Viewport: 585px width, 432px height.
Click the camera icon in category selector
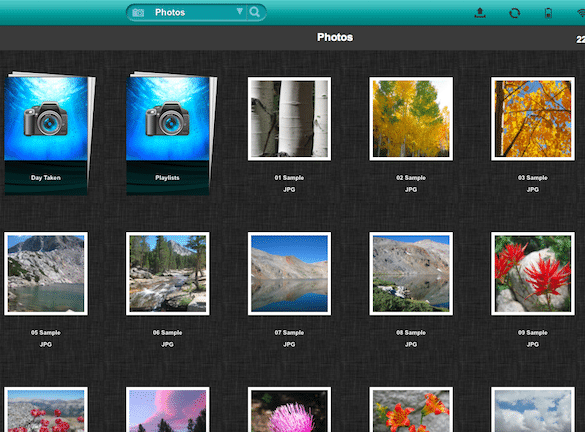[138, 13]
